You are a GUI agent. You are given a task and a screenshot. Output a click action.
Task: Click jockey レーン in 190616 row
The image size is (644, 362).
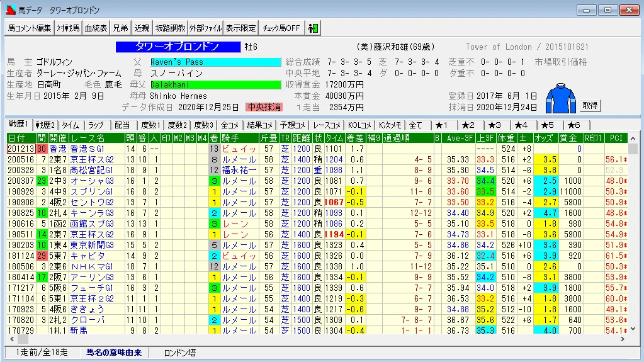click(235, 223)
